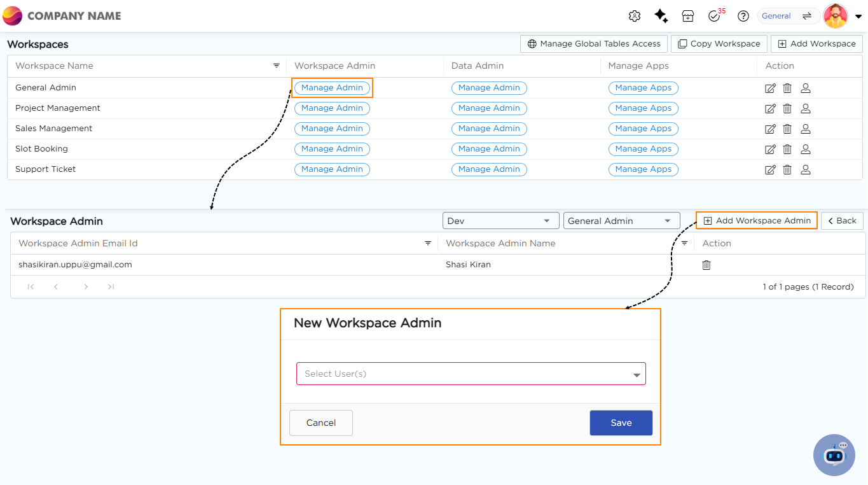The height and width of the screenshot is (485, 868).
Task: Open the Dev environment dropdown
Action: coord(500,221)
